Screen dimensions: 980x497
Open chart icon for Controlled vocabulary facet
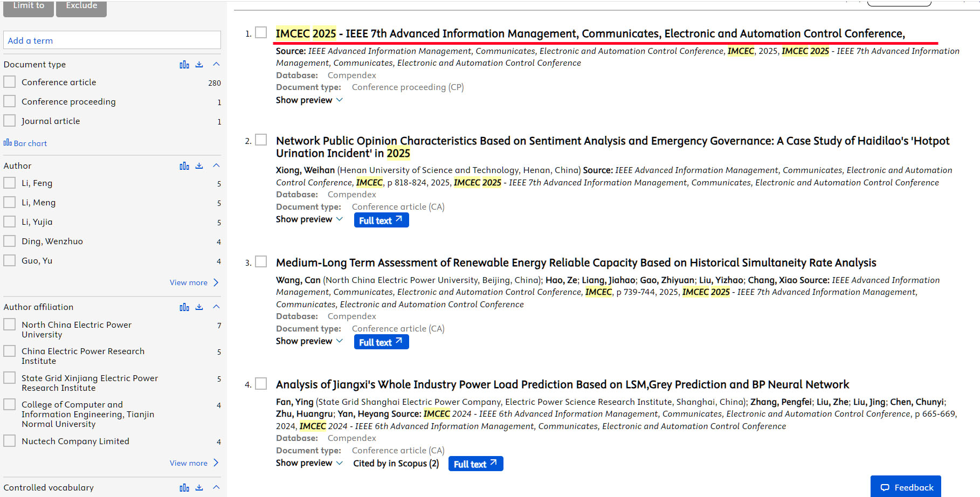tap(184, 488)
